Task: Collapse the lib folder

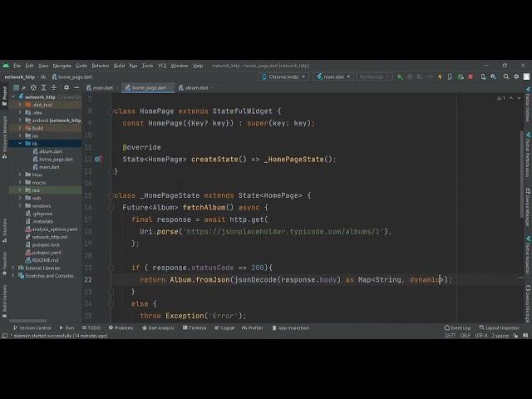Action: (20, 144)
